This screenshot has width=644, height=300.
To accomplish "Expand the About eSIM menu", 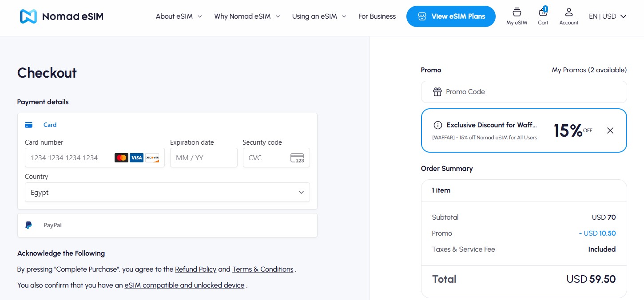I will coord(179,16).
